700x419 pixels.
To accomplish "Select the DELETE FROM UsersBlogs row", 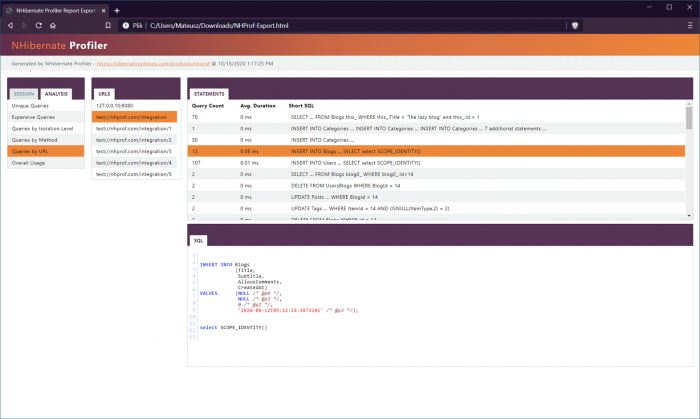I will pos(436,186).
